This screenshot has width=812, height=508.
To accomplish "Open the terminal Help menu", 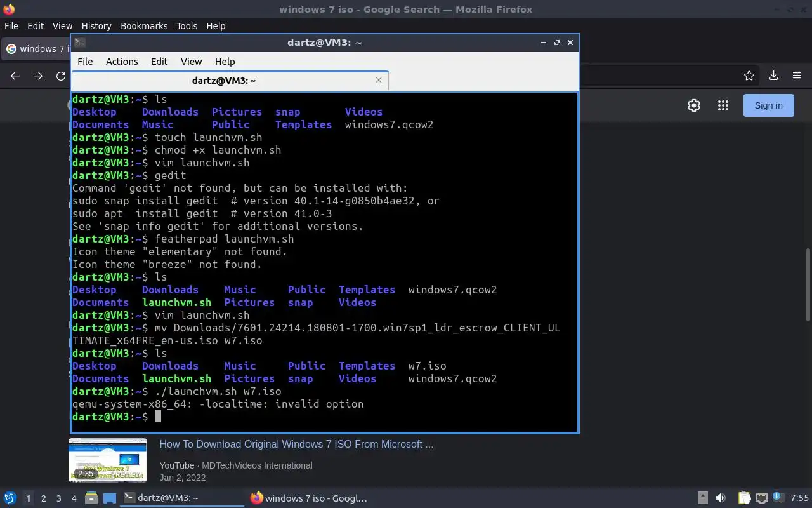I will click(225, 62).
